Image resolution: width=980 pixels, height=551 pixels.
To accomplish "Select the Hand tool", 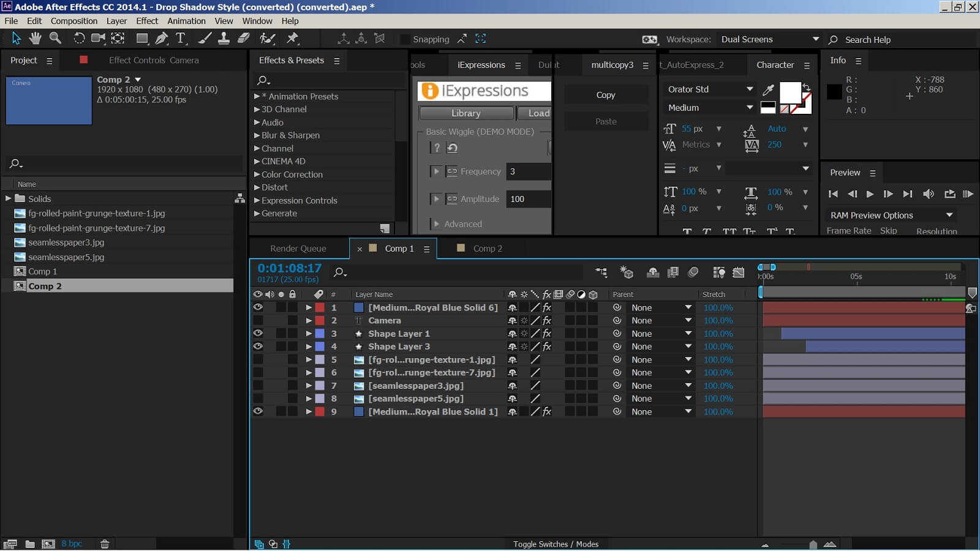I will coord(36,39).
